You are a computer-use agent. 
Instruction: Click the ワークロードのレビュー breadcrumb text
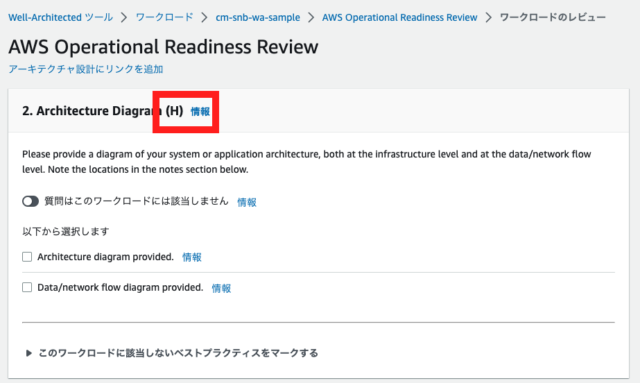553,18
